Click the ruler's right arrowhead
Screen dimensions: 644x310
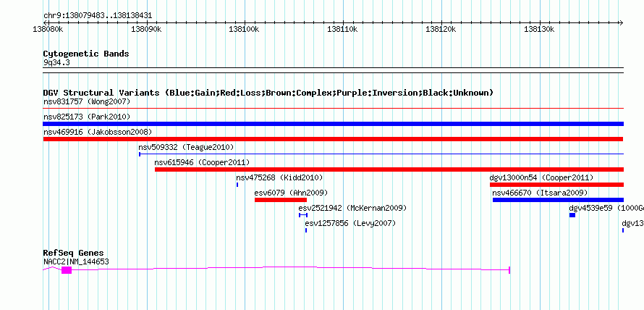tap(621, 23)
